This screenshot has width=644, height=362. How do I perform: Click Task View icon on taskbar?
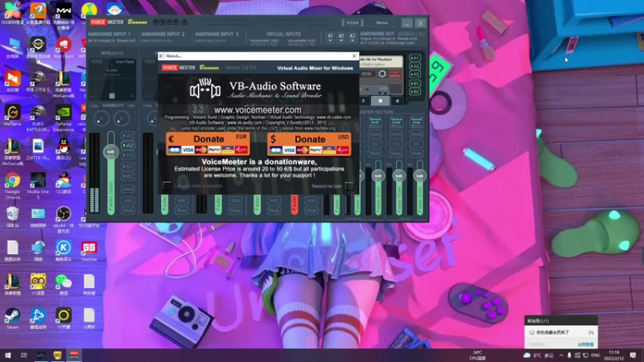(x=24, y=355)
